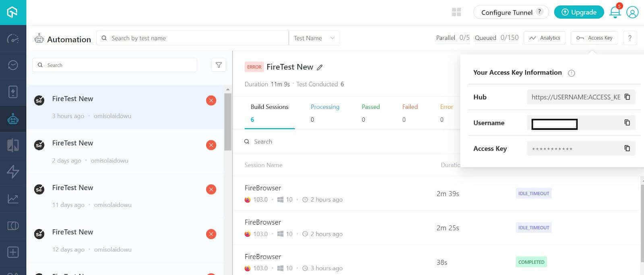Click the COMPLETED status badge
This screenshot has height=275, width=644.
click(x=531, y=262)
